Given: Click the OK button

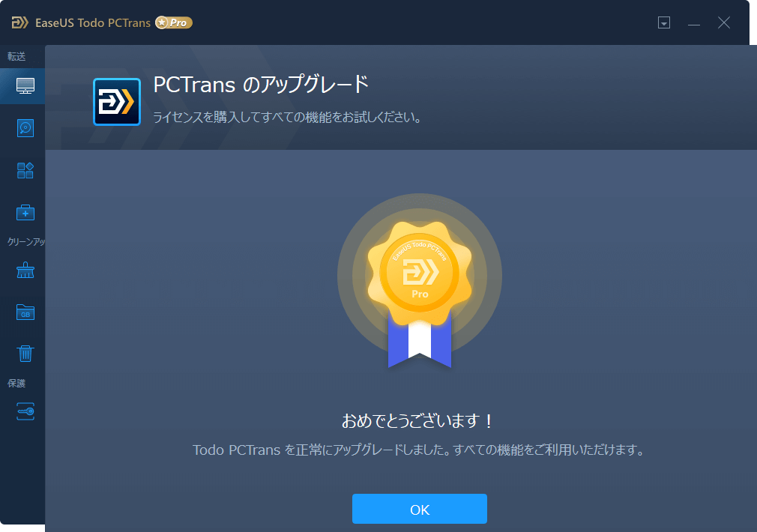Looking at the screenshot, I should tap(419, 509).
